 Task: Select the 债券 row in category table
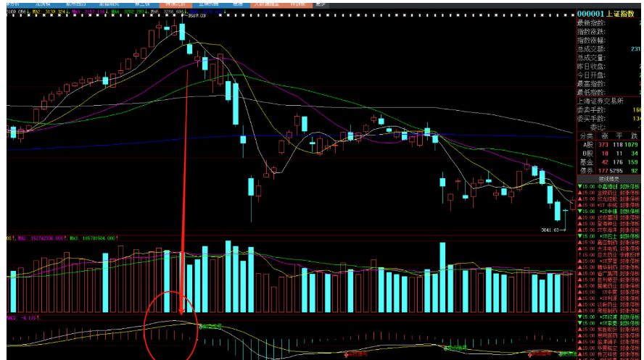[x=588, y=171]
